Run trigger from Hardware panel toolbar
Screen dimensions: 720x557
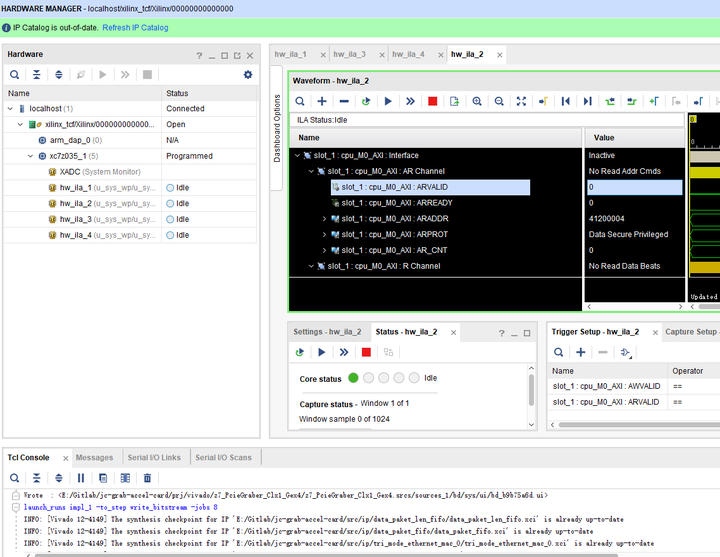click(x=103, y=74)
